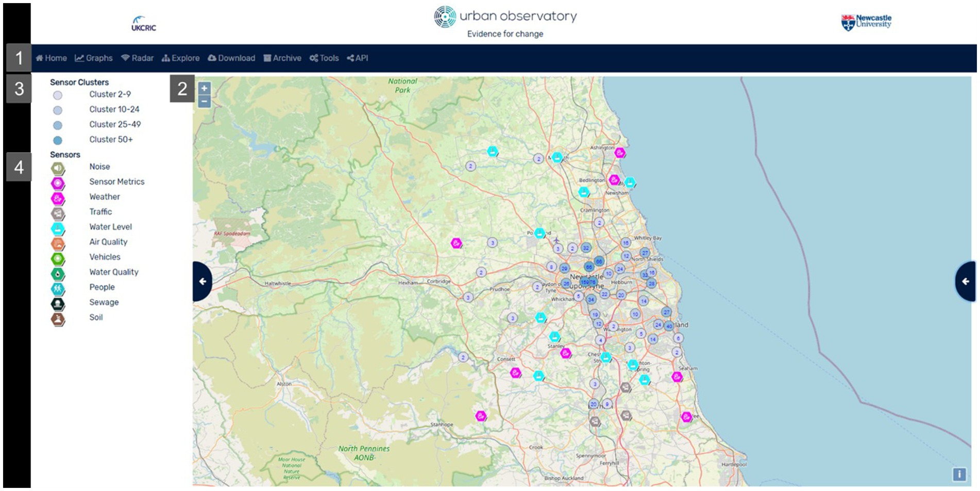Image resolution: width=980 pixels, height=491 pixels.
Task: Click the cluster of 2 near Consett
Action: (x=463, y=357)
